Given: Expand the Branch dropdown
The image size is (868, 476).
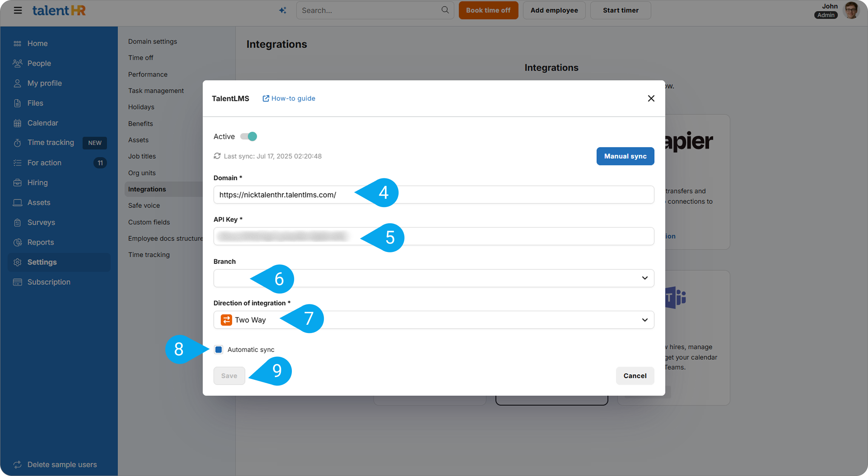Looking at the screenshot, I should pos(434,278).
